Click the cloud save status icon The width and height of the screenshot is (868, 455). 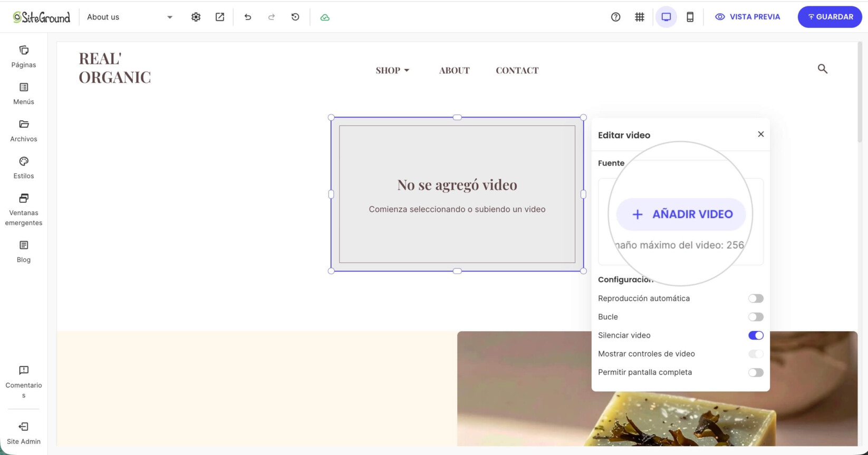tap(325, 17)
